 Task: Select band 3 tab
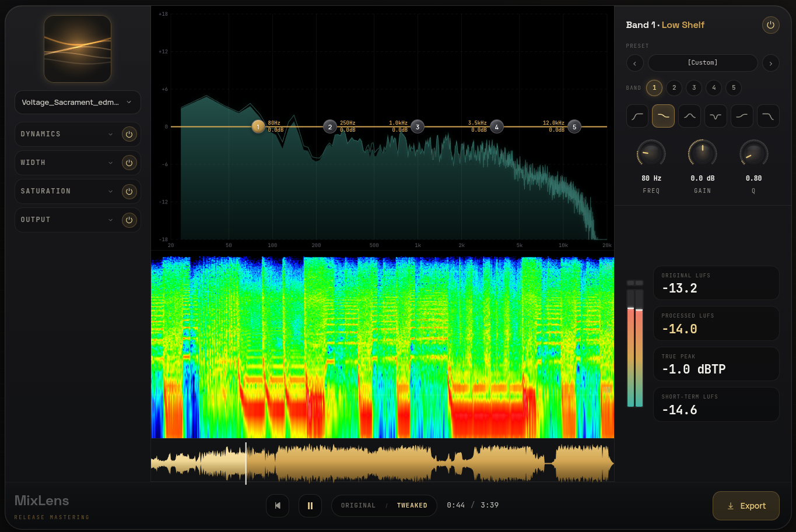click(694, 88)
